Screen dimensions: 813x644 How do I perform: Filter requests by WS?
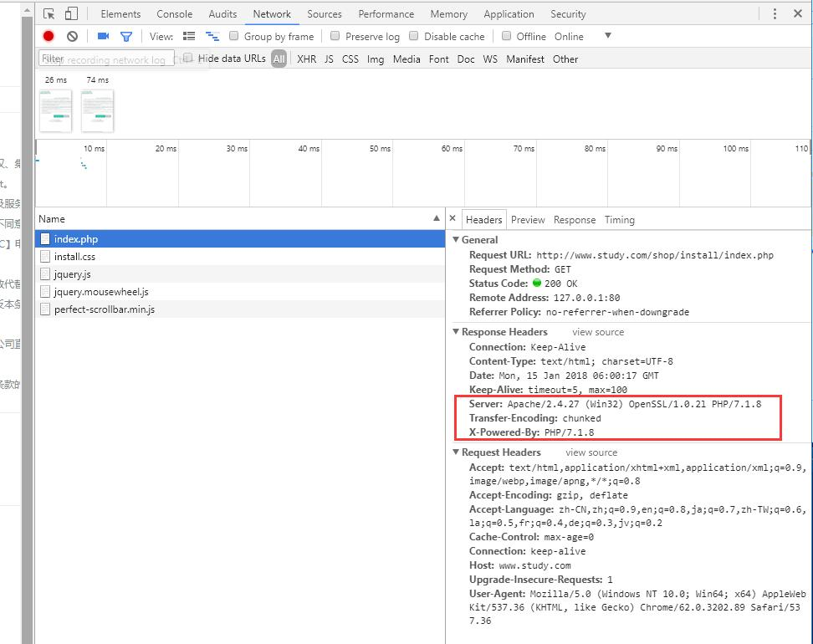point(490,59)
